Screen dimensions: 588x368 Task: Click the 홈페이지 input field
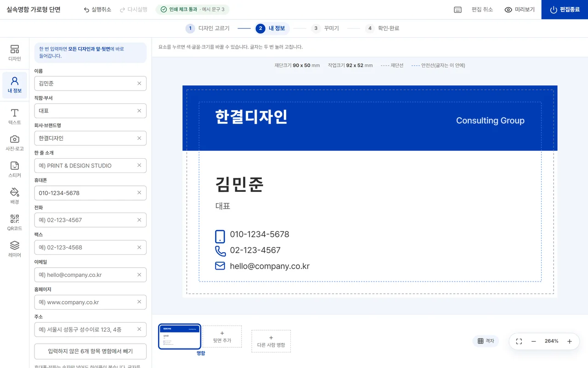point(90,302)
